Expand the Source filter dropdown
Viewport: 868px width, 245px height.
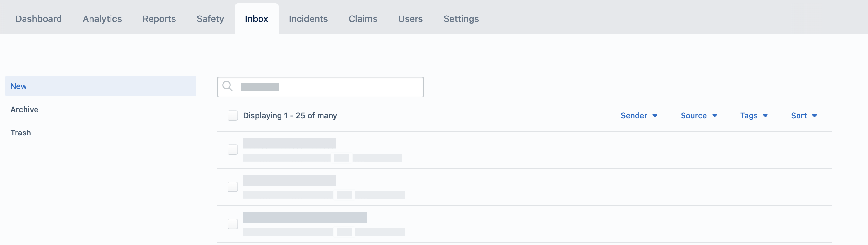(x=699, y=116)
